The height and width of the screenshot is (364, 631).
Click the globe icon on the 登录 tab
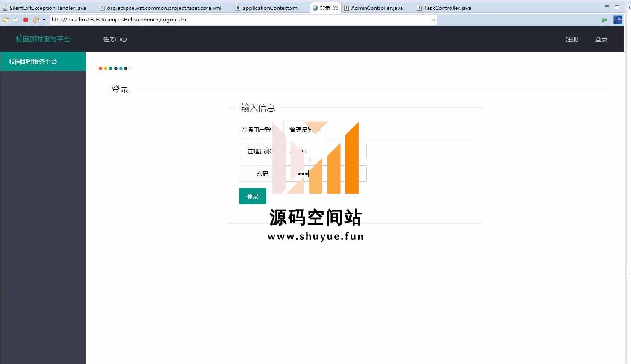point(315,8)
